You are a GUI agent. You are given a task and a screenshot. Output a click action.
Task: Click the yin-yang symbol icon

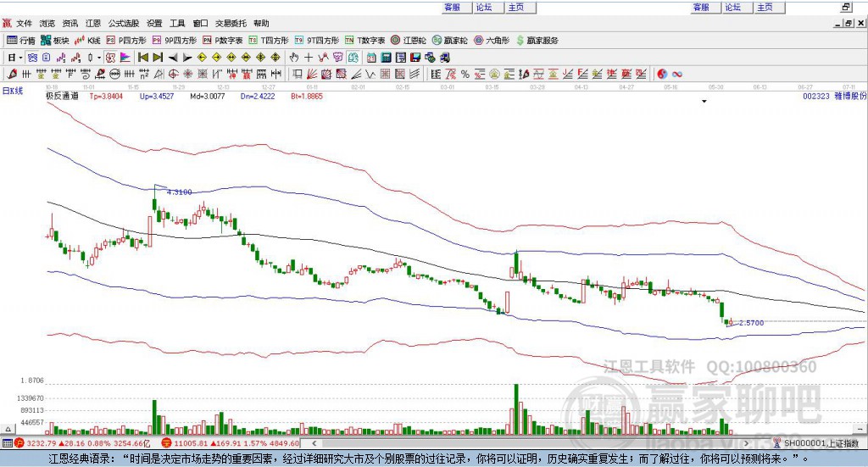[662, 74]
